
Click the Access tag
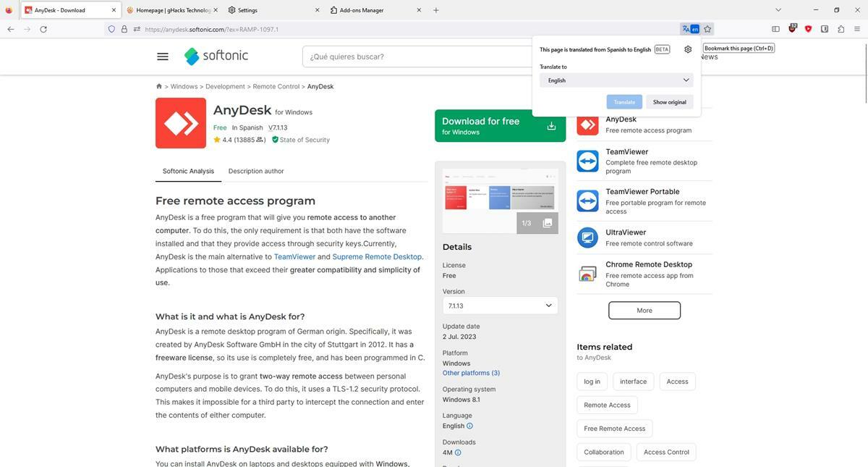[x=678, y=382]
